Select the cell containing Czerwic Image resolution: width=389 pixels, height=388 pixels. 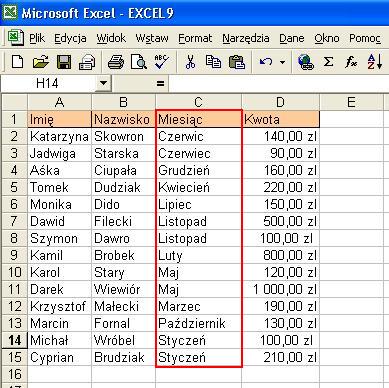tap(198, 136)
